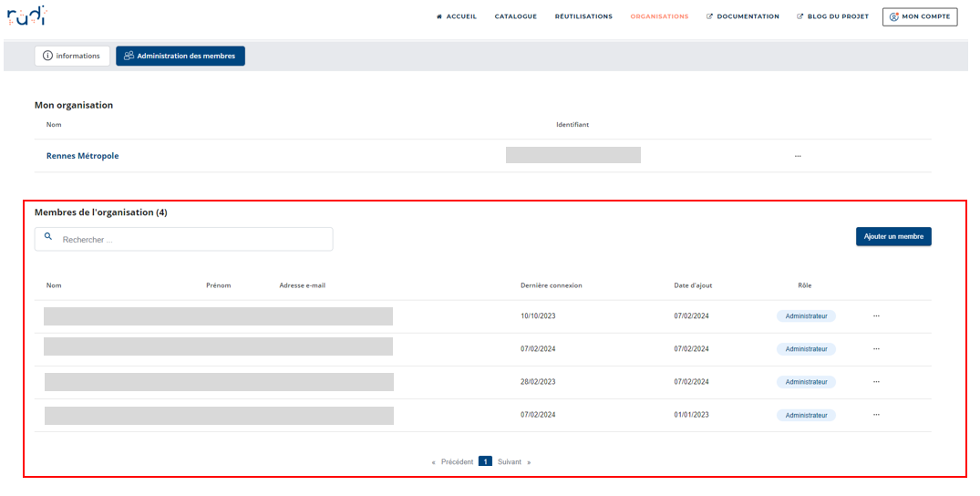Click Ajouter un membre button
Screen dimensions: 980x496
[893, 236]
